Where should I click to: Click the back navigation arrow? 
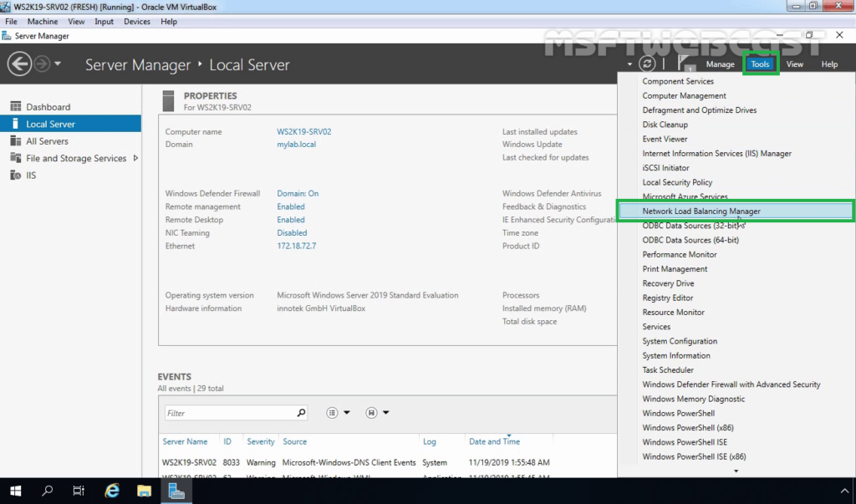[x=19, y=64]
